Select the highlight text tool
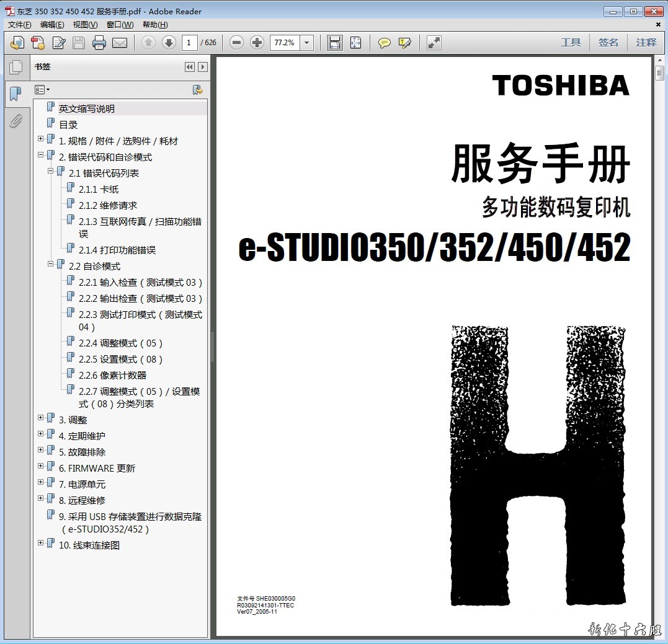 tap(405, 43)
